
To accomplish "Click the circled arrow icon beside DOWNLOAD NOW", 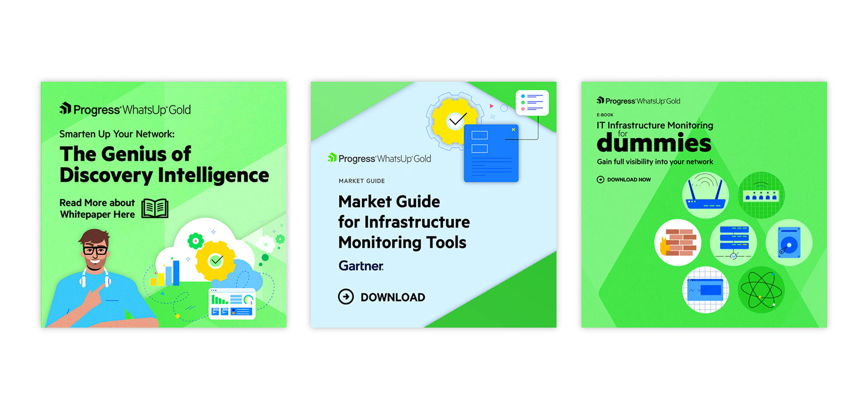I will tap(600, 180).
